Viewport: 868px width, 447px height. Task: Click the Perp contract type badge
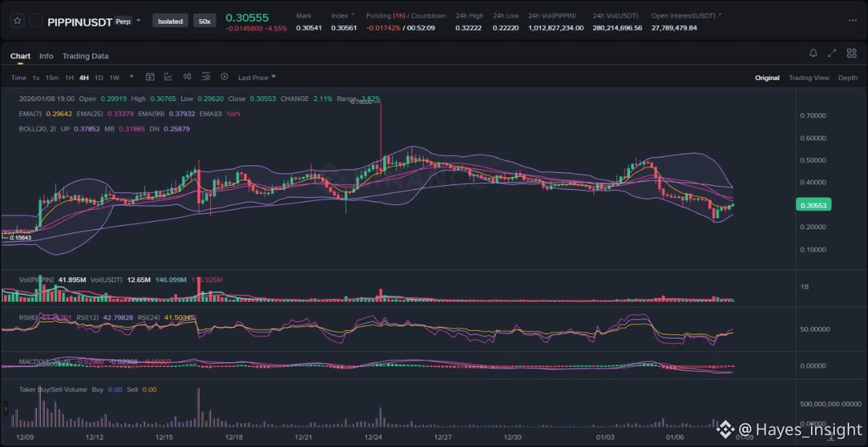click(x=123, y=21)
